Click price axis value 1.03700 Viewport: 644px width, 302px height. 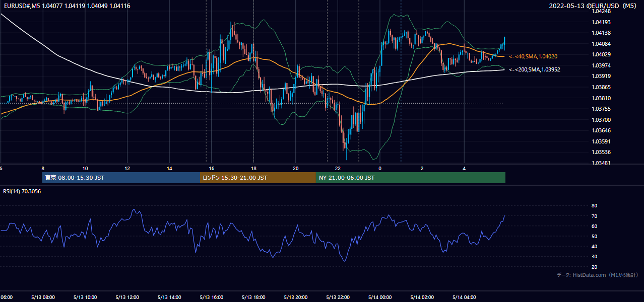(x=601, y=120)
